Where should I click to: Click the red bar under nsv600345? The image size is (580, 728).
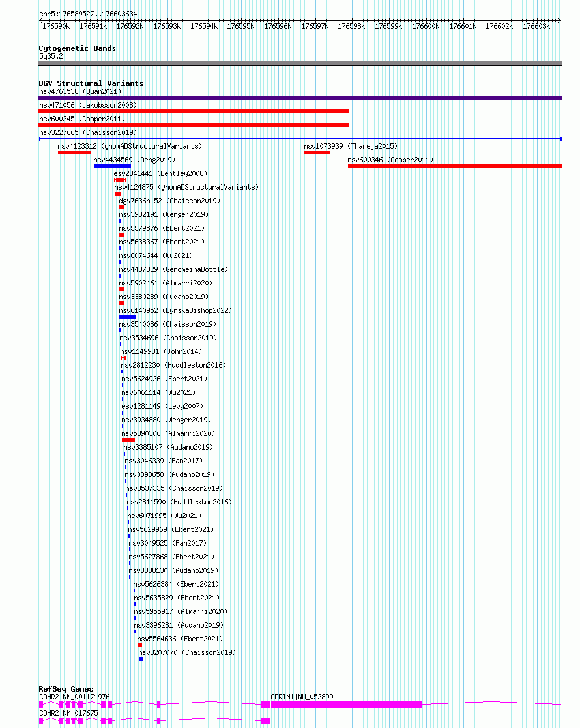pyautogui.click(x=194, y=125)
